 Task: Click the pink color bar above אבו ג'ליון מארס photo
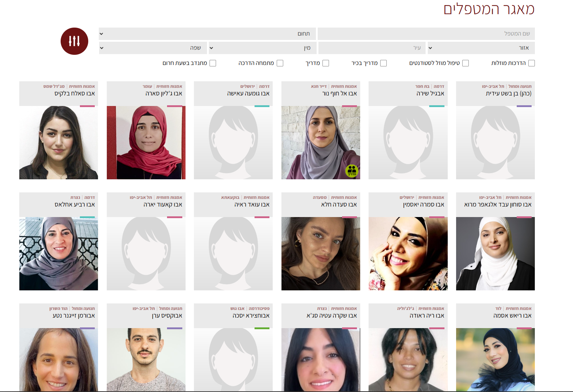(175, 106)
